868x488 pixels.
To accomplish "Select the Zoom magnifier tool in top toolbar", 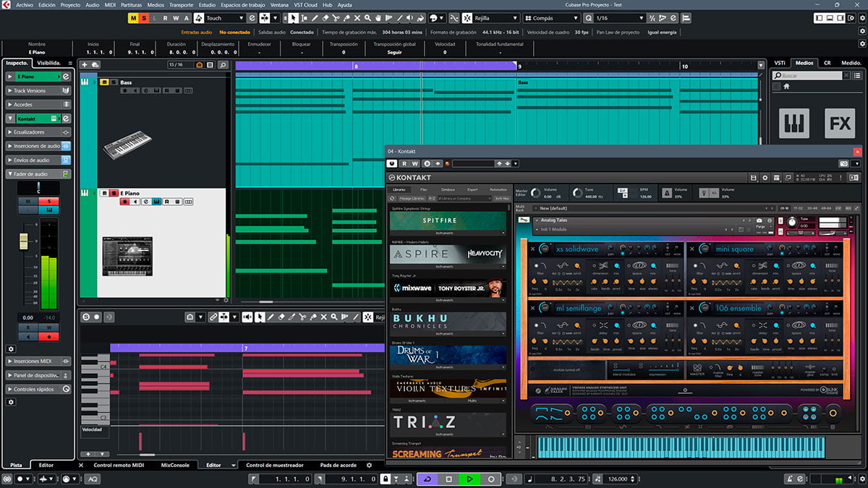I will (x=367, y=18).
